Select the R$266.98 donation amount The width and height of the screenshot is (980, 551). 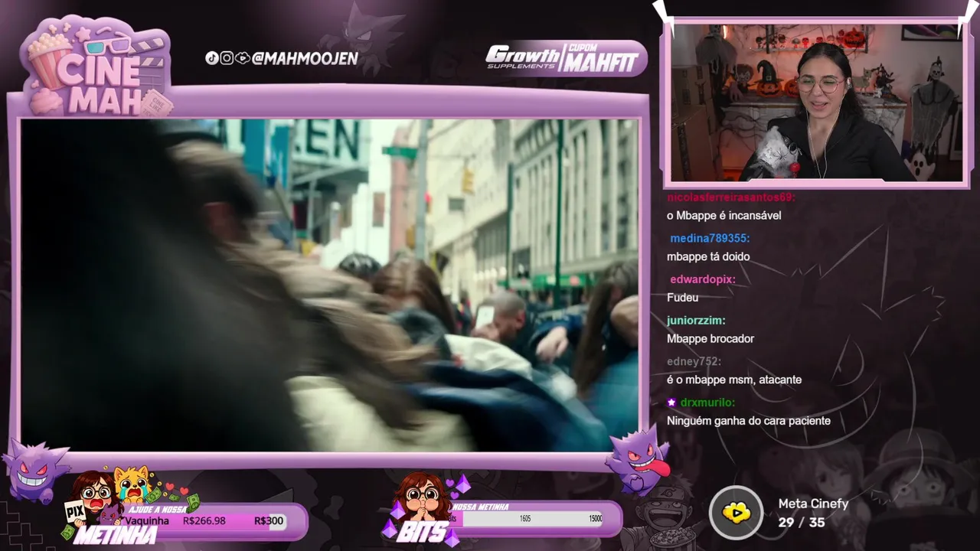click(x=204, y=521)
